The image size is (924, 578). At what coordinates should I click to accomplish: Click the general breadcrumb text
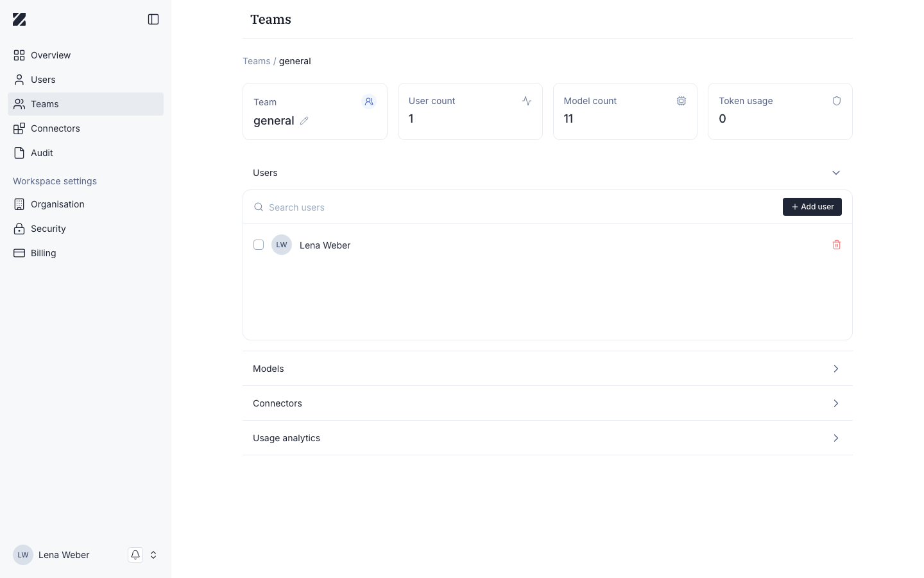295,61
